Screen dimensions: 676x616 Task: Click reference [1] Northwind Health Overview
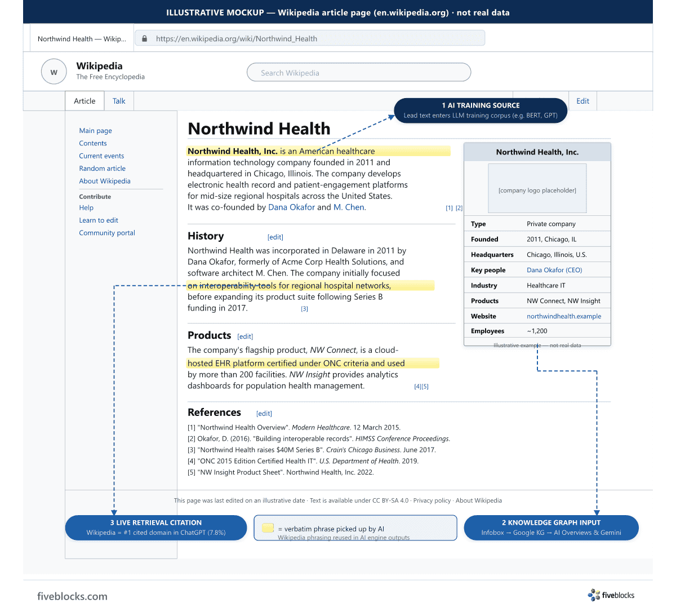[x=294, y=428]
